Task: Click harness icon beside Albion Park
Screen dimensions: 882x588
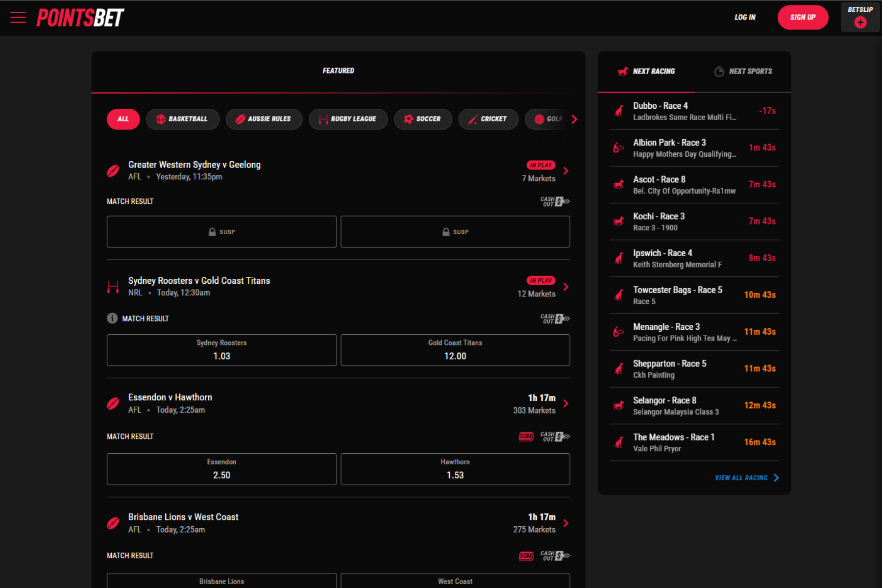Action: pos(619,148)
